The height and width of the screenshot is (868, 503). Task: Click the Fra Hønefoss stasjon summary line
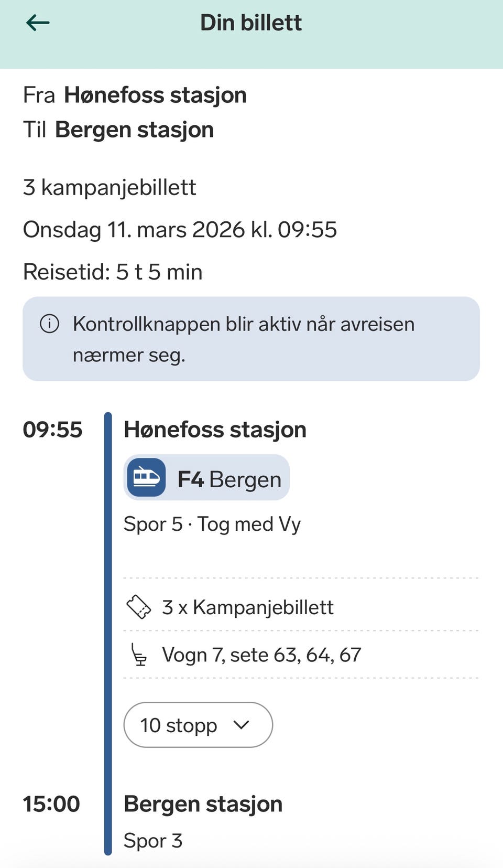click(x=135, y=95)
